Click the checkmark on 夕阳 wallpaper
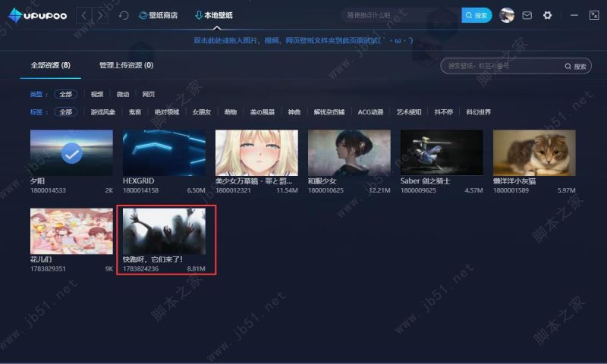 [71, 154]
